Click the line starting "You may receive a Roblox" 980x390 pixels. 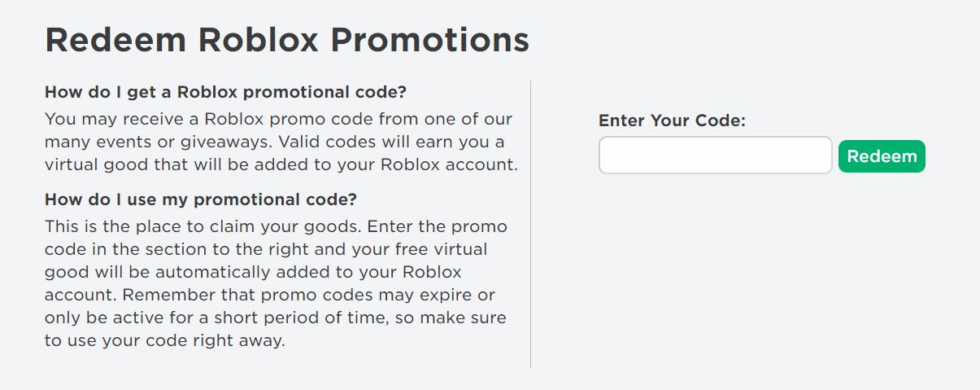point(278,119)
